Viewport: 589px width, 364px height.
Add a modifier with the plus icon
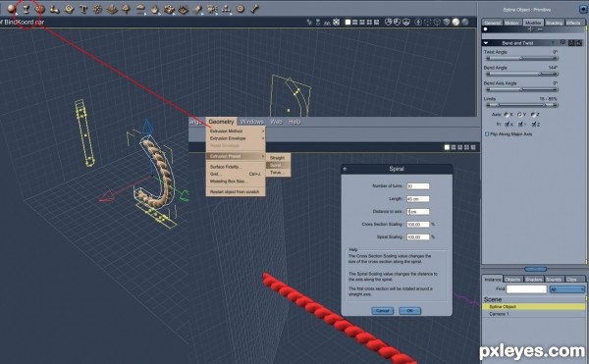click(x=531, y=28)
